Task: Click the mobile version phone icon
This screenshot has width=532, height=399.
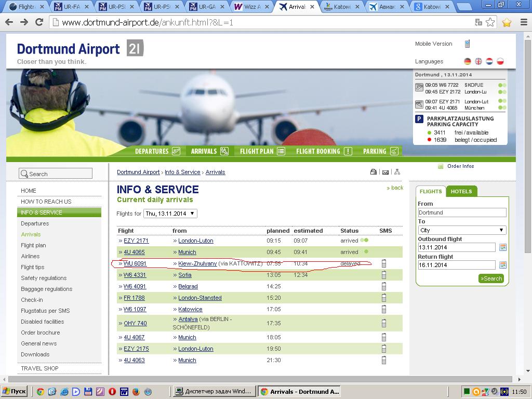Action: [467, 44]
